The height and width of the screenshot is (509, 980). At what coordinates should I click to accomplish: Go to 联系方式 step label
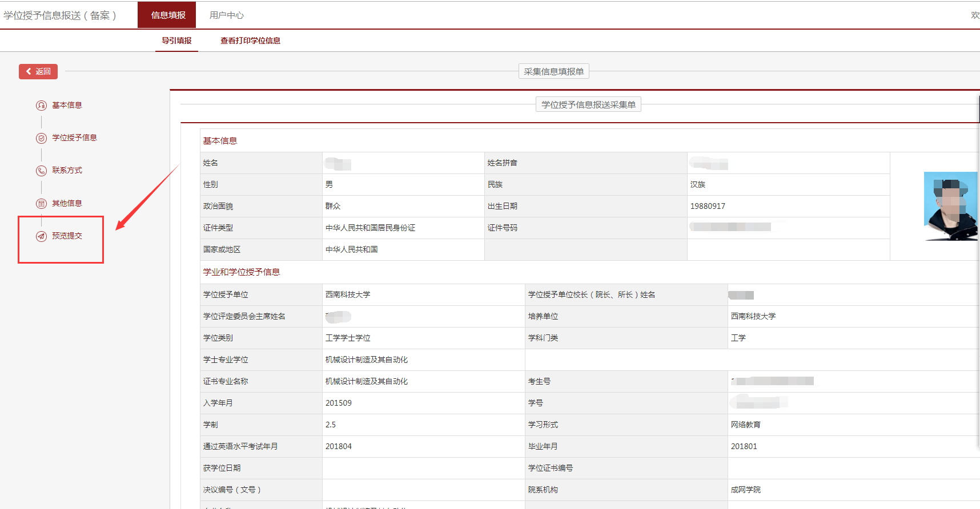67,171
